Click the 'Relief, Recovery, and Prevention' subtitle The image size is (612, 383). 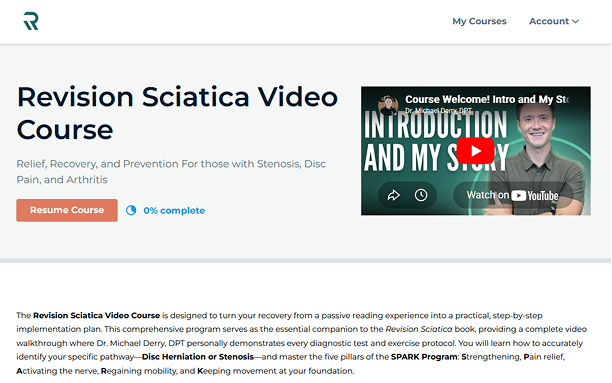coord(171,171)
